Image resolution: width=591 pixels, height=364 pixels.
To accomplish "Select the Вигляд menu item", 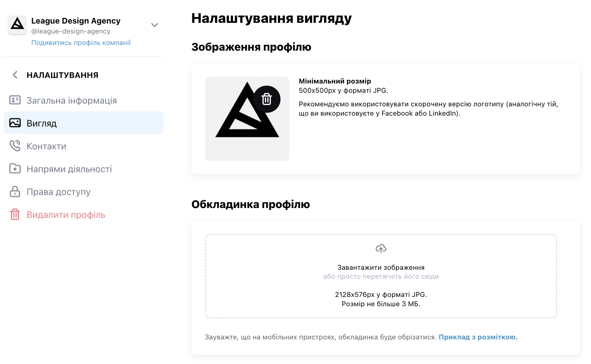I will click(84, 123).
